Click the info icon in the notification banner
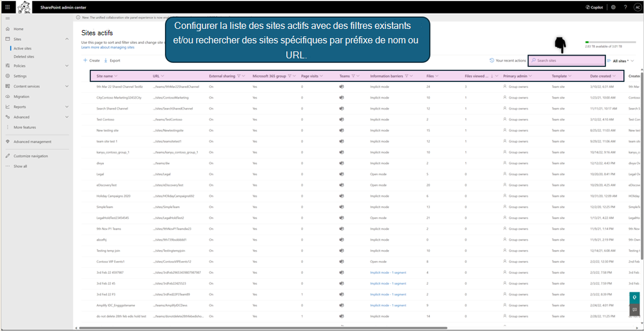This screenshot has width=644, height=331. 78,17
